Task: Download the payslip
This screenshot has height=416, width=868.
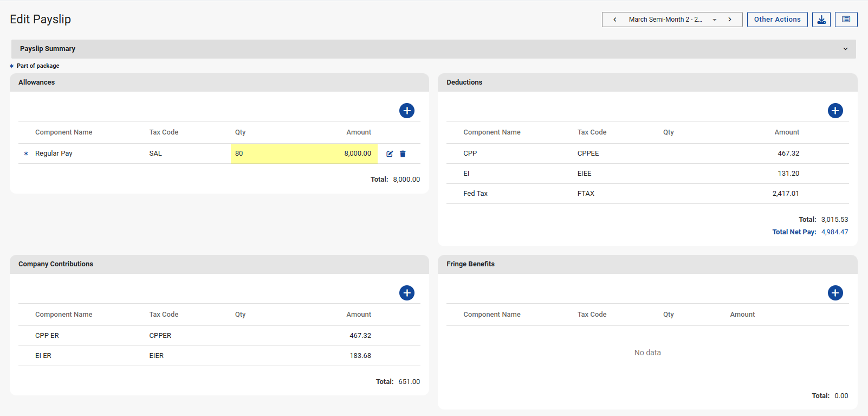Action: (821, 20)
